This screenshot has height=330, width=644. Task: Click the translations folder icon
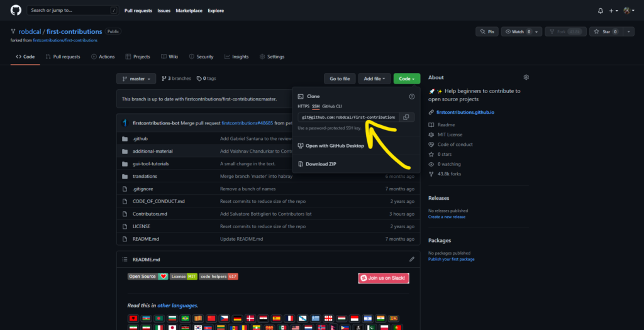tap(125, 177)
